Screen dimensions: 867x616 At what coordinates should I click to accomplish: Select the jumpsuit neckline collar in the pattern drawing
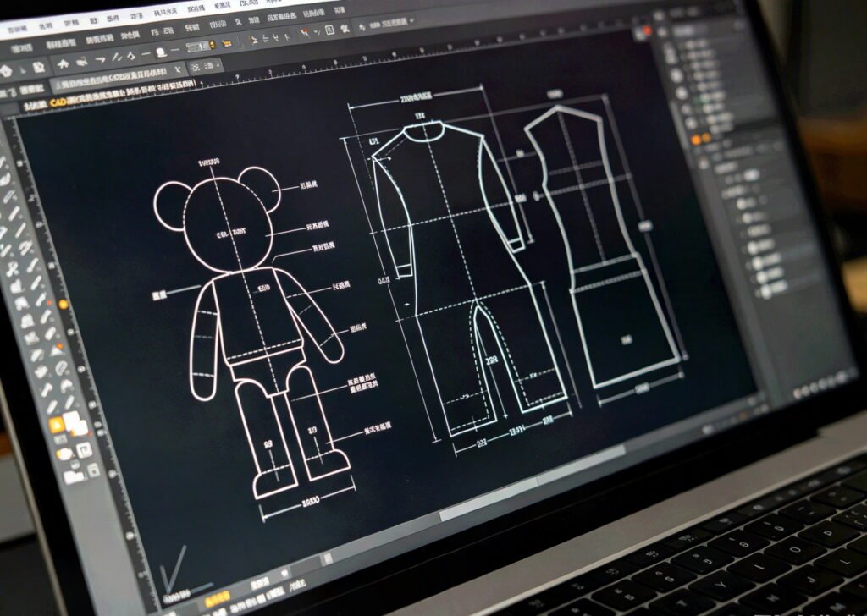[423, 133]
